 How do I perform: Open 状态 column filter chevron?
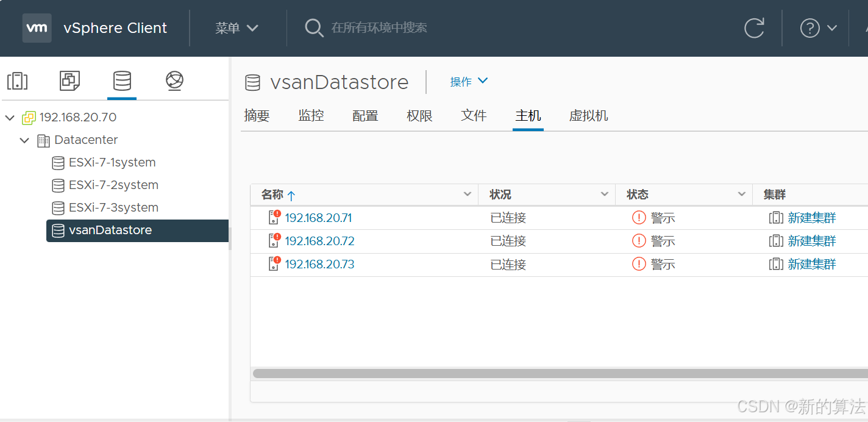point(742,195)
